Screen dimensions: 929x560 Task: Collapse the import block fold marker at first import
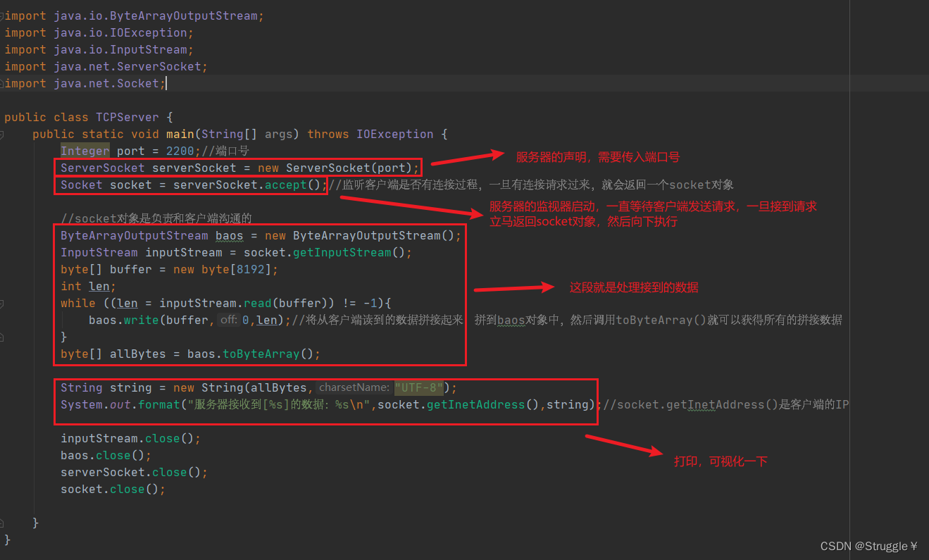pos(1,15)
